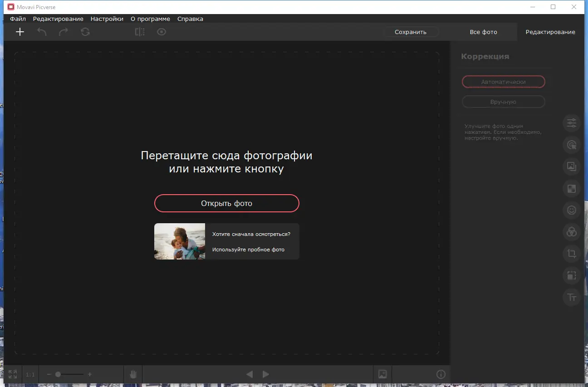Adjust the zoom slider at the bottom
Viewport: 588px width, 387px height.
[59, 374]
